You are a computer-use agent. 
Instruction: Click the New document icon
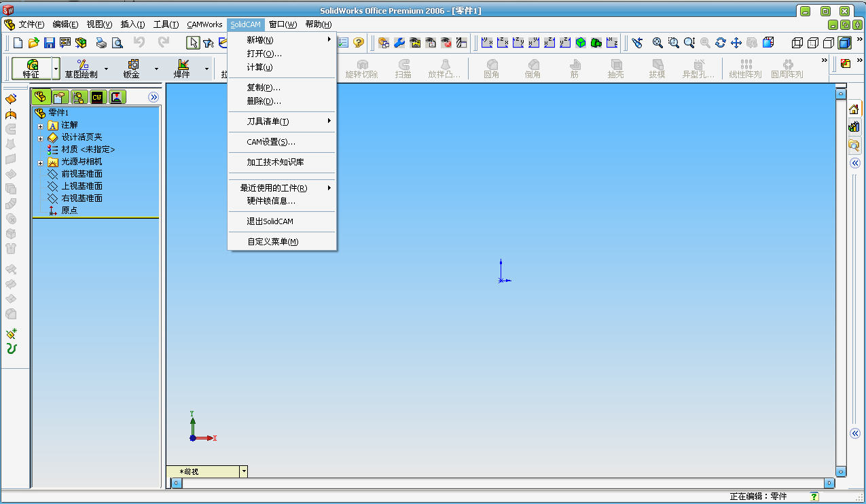point(18,43)
